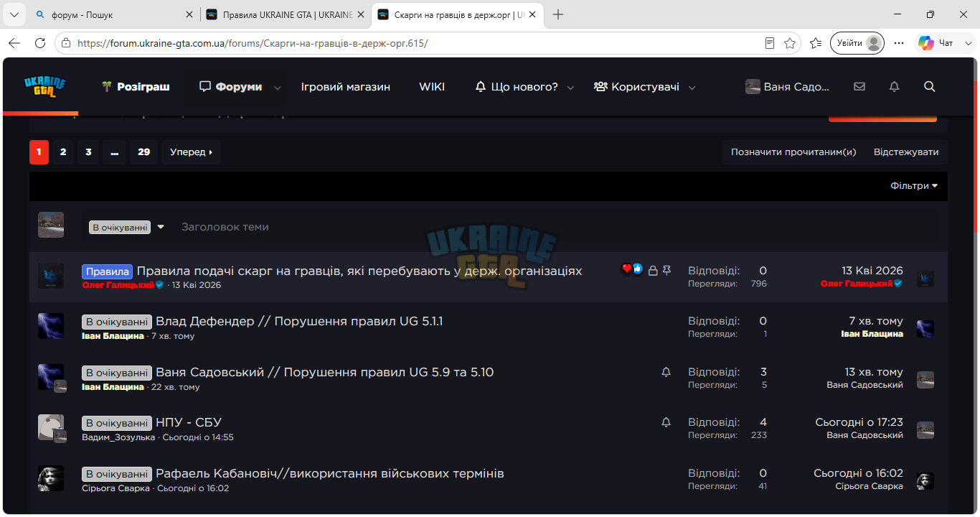Close the форум - Пошук tab
This screenshot has height=517, width=980.
click(189, 14)
